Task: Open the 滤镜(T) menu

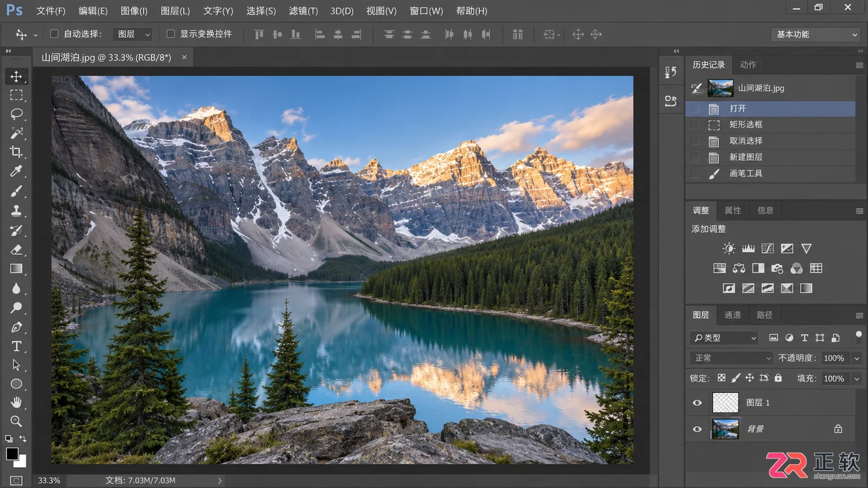Action: pyautogui.click(x=303, y=11)
